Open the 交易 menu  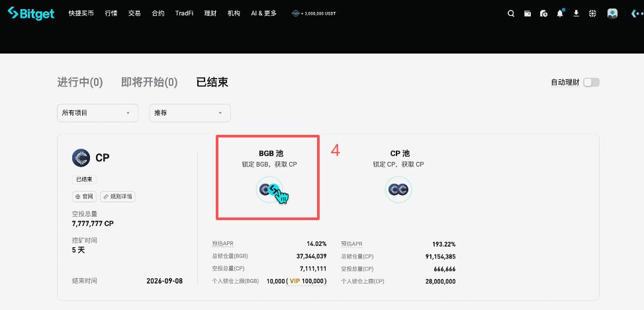(x=134, y=13)
